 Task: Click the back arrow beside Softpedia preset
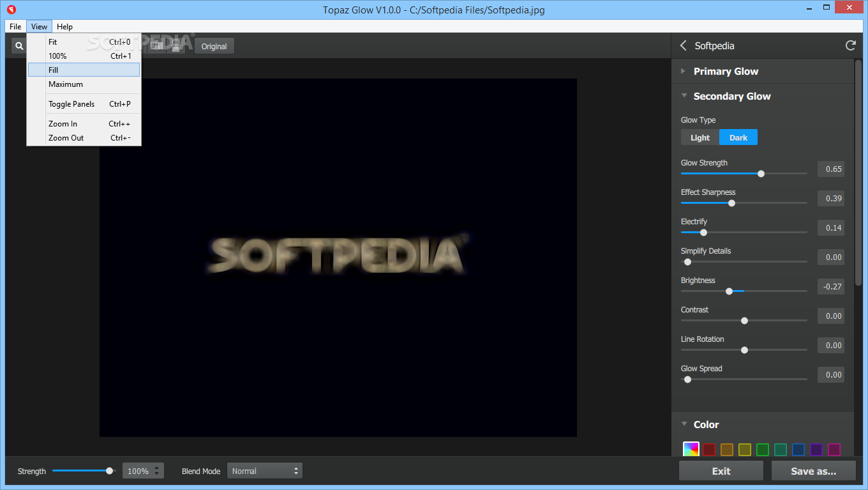(x=684, y=45)
